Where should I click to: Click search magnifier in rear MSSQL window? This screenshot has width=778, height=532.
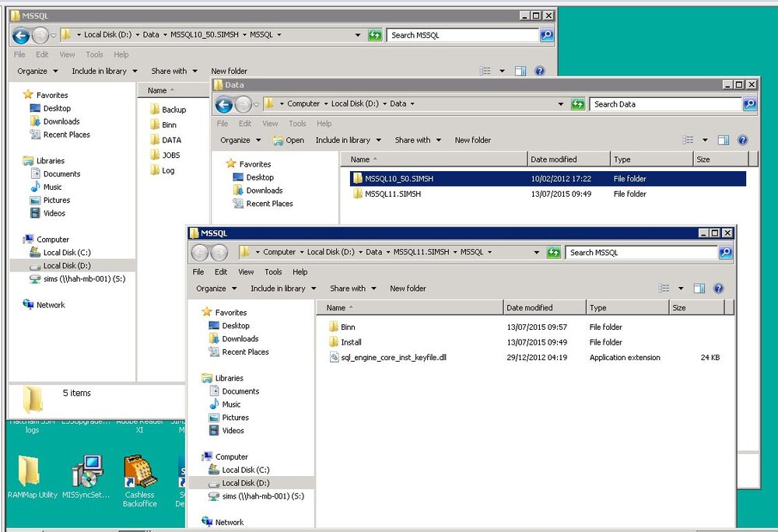[547, 35]
